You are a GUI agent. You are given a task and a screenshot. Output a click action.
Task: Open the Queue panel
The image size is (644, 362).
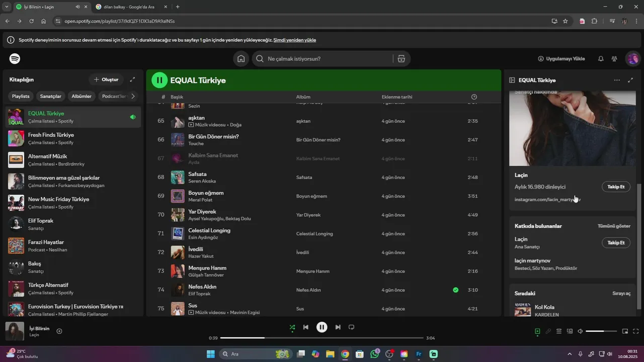click(559, 331)
